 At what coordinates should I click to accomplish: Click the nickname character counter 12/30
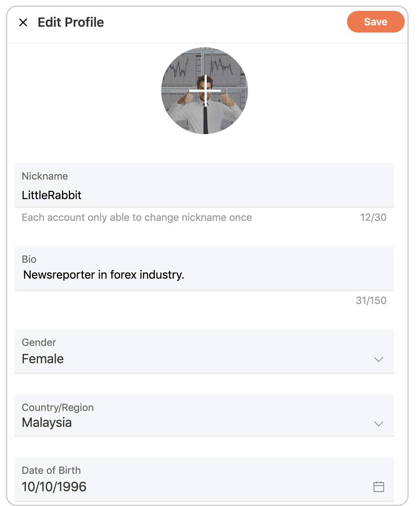pyautogui.click(x=373, y=217)
